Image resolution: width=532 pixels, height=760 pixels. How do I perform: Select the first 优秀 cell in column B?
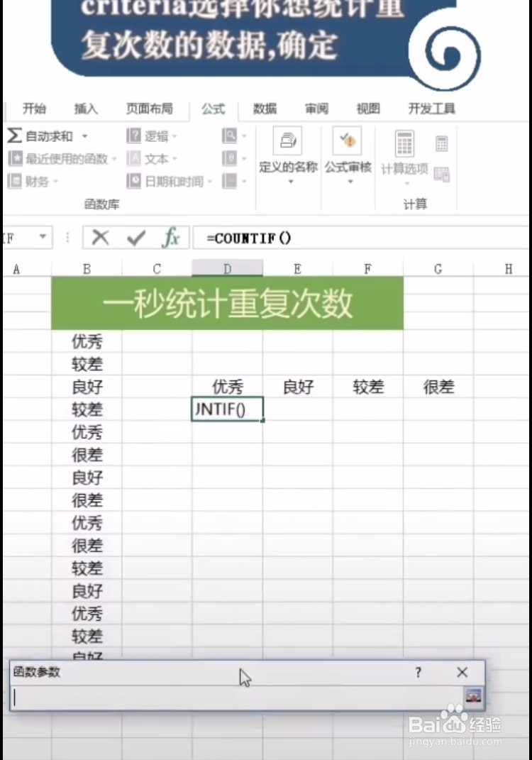[87, 341]
